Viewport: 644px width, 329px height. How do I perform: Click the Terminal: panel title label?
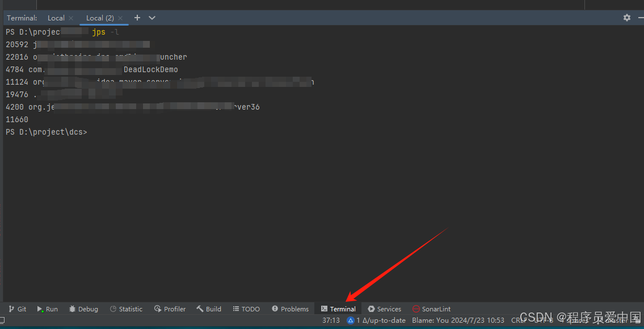click(x=22, y=18)
